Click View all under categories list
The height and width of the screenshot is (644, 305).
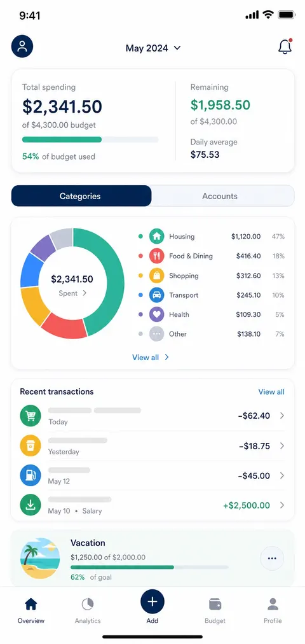tap(151, 358)
